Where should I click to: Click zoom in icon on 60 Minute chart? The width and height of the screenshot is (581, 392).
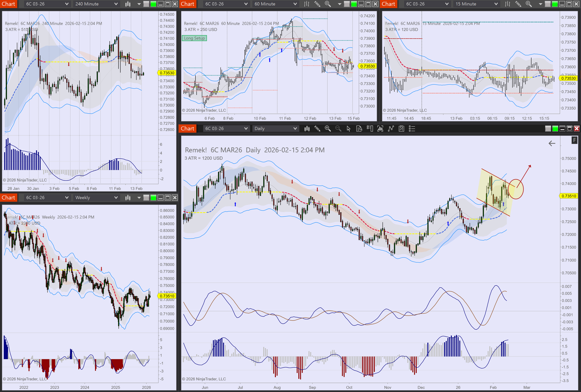click(x=327, y=4)
